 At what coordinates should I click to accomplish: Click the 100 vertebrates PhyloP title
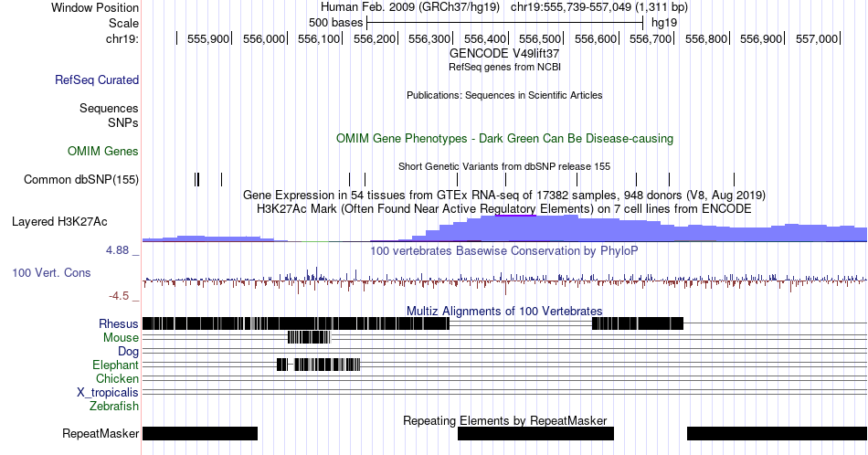pos(504,251)
